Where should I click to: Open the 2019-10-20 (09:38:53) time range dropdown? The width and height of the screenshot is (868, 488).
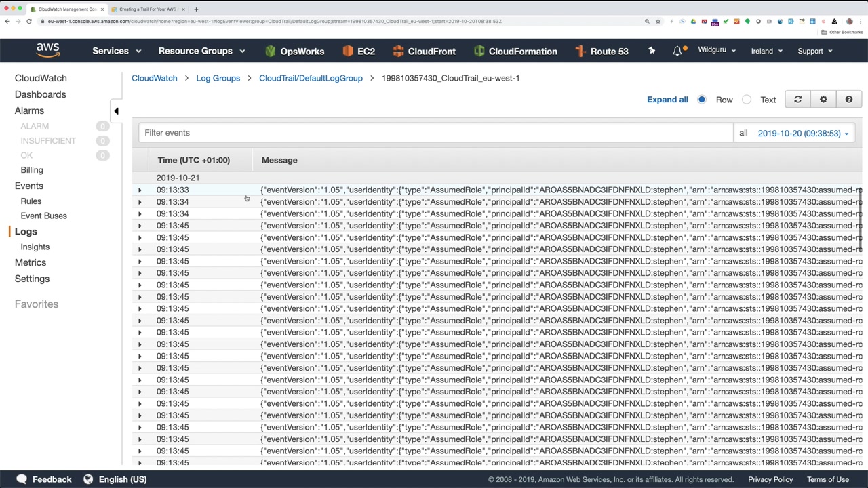click(x=804, y=134)
